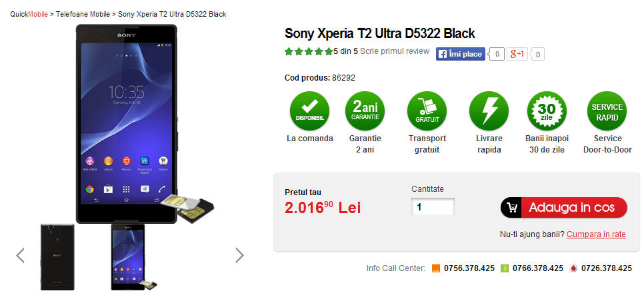Click the green Disponibil checkmark badge
This screenshot has width=644, height=303.
[x=309, y=111]
